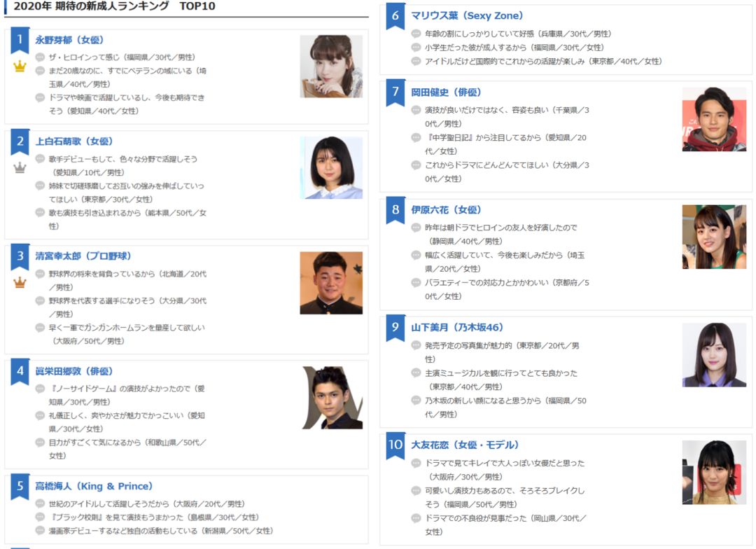756x549 pixels.
Task: Open the 大友花恋(女優・モデル) link
Action: 465,445
